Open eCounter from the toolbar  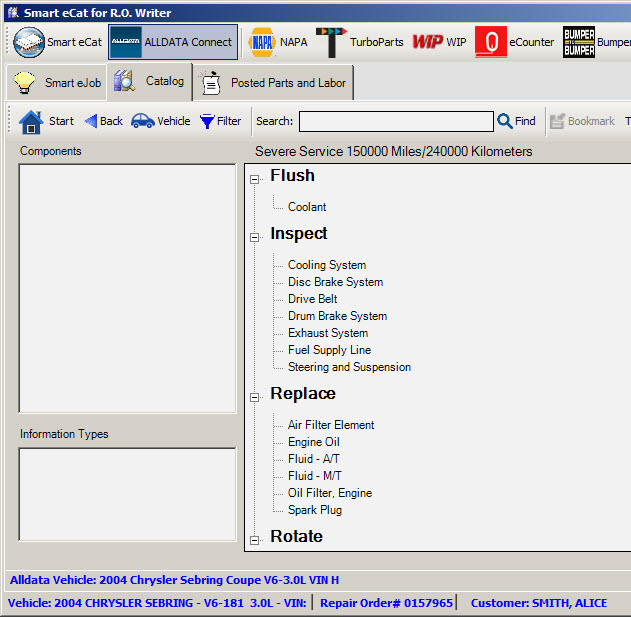pyautogui.click(x=515, y=43)
